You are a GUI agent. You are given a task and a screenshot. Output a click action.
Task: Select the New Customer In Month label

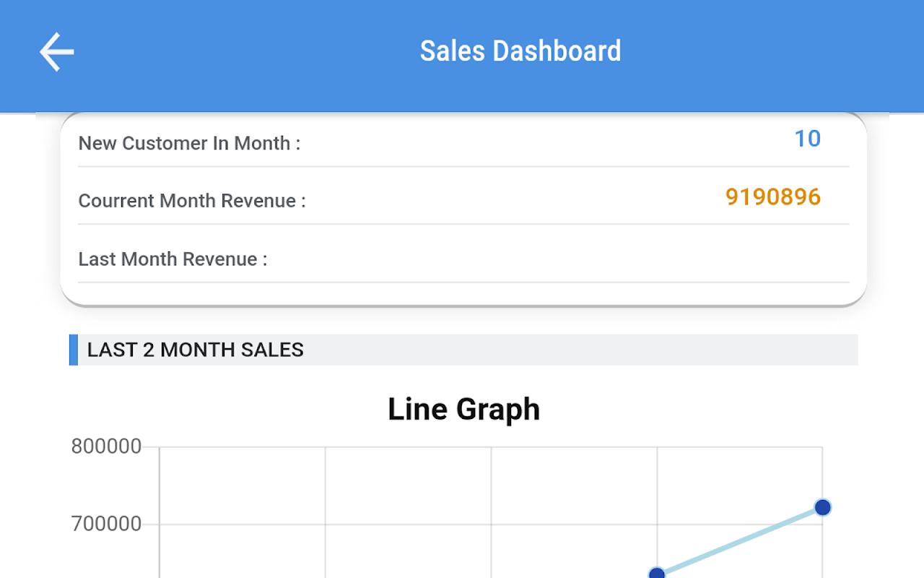coord(189,143)
